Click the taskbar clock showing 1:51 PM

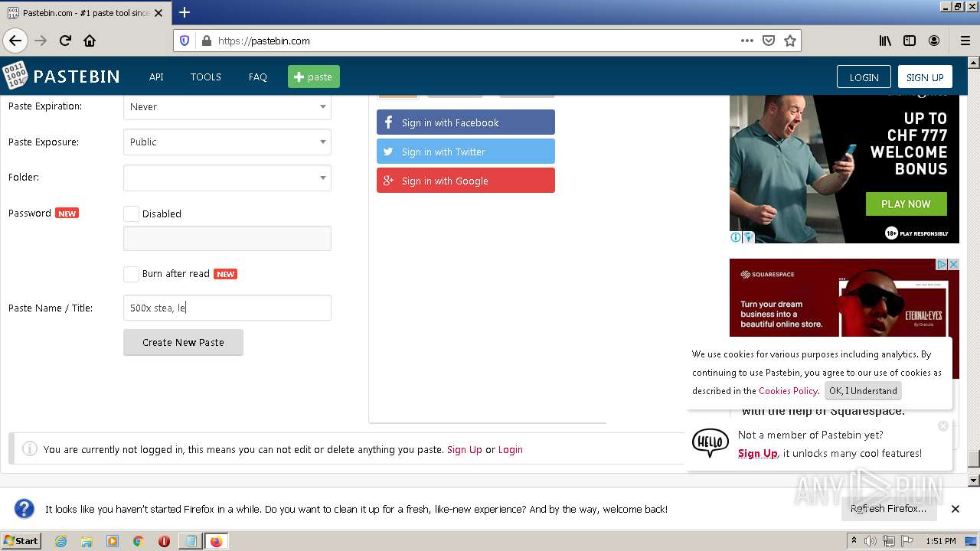940,541
